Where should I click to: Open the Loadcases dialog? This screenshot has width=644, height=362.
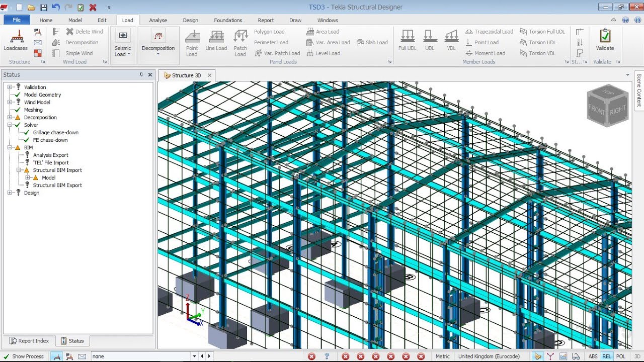click(x=16, y=40)
